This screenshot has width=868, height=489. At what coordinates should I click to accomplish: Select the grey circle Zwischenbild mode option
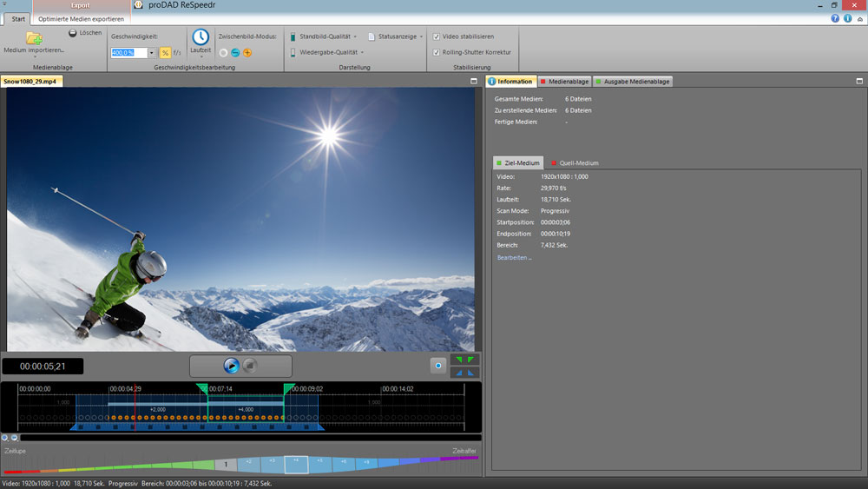(223, 53)
